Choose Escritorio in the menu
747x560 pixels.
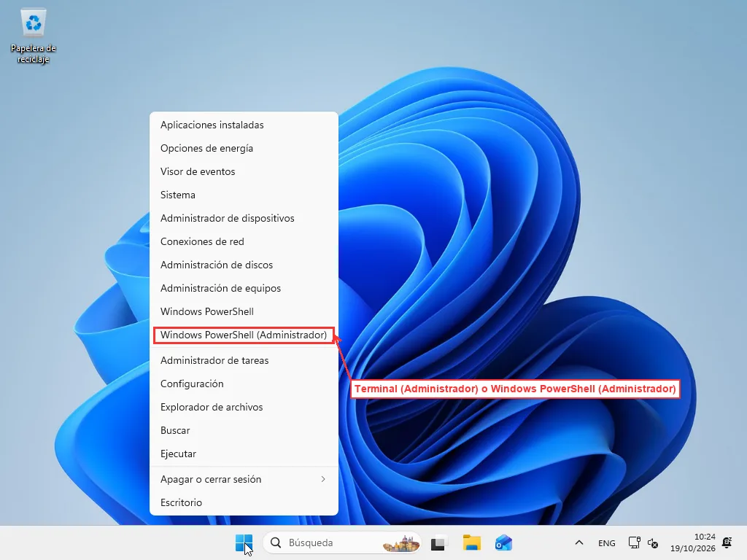pos(244,502)
